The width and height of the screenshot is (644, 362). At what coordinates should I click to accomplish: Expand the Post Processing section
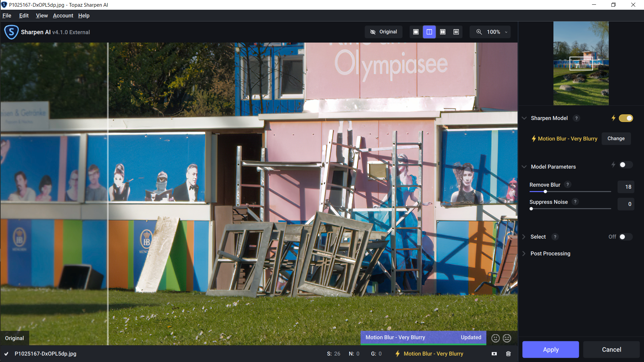550,253
